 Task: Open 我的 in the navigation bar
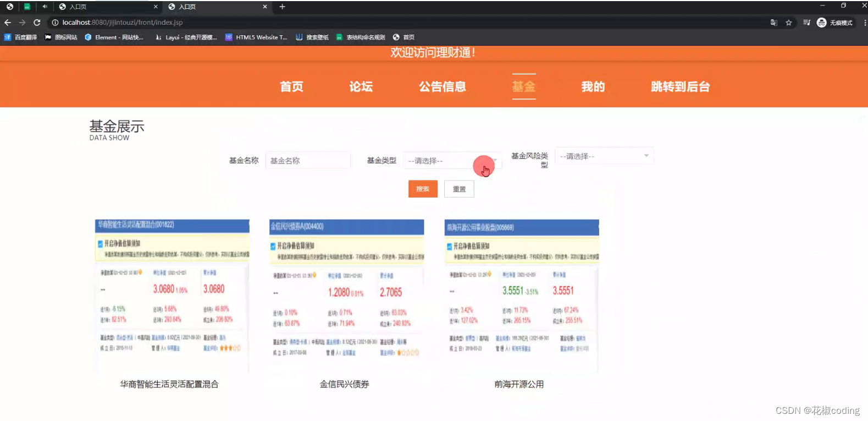pos(593,87)
